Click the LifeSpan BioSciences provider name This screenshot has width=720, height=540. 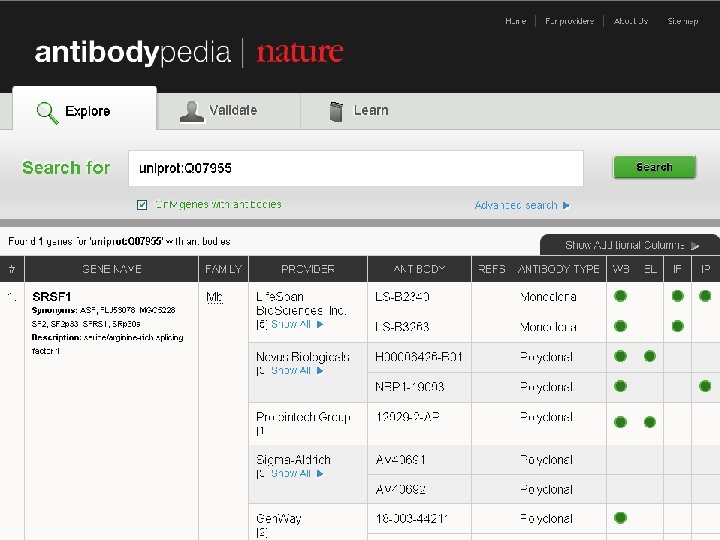tap(301, 304)
